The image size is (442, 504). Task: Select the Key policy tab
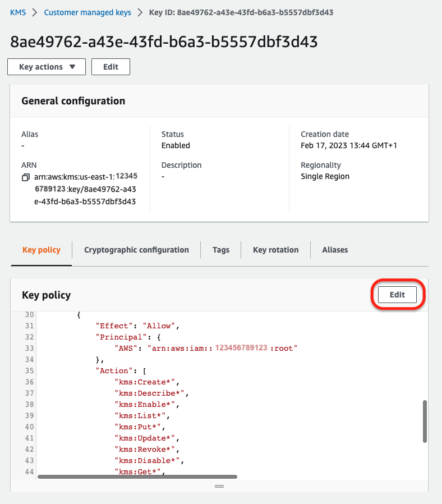pyautogui.click(x=42, y=250)
